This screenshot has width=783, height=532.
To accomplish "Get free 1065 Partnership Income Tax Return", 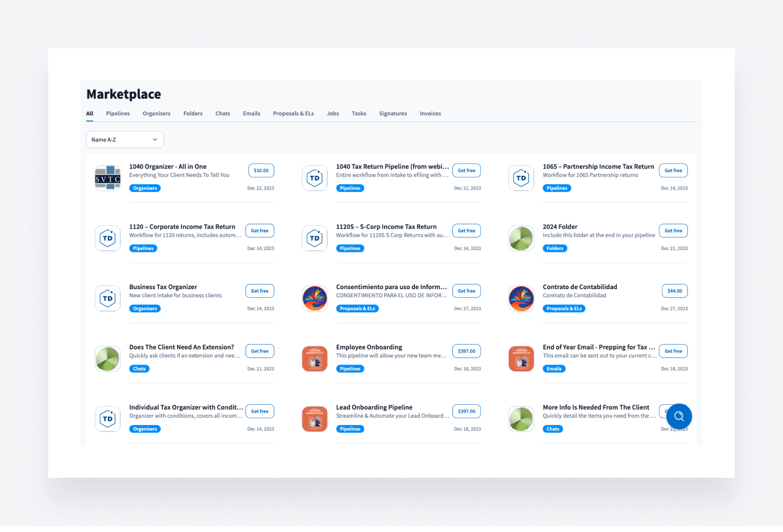I will click(x=673, y=170).
